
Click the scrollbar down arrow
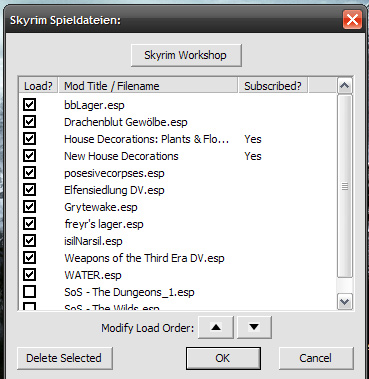345,302
